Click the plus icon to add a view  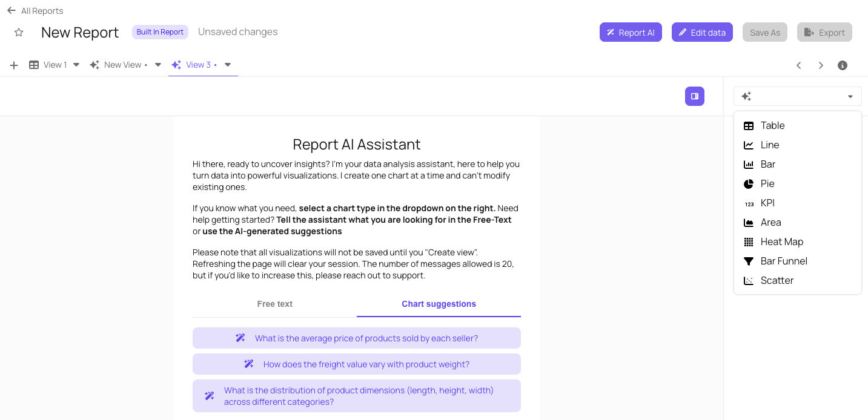[13, 65]
